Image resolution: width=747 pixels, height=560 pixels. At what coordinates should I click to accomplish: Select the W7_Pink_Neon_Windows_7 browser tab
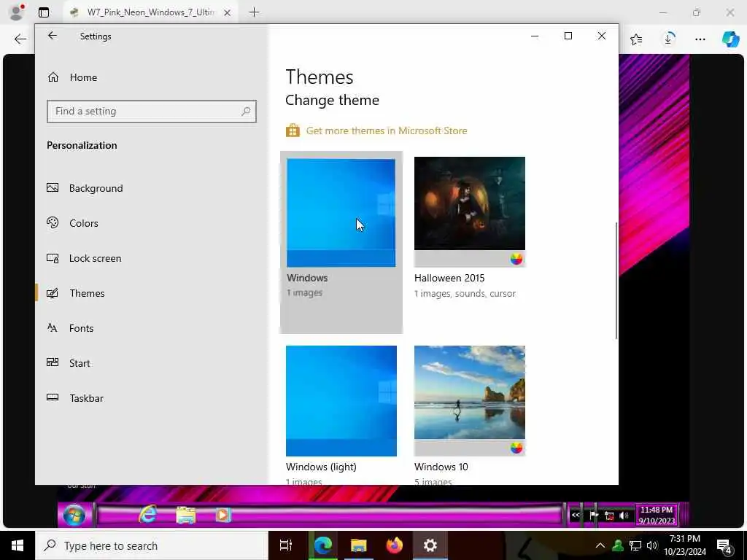pyautogui.click(x=151, y=12)
